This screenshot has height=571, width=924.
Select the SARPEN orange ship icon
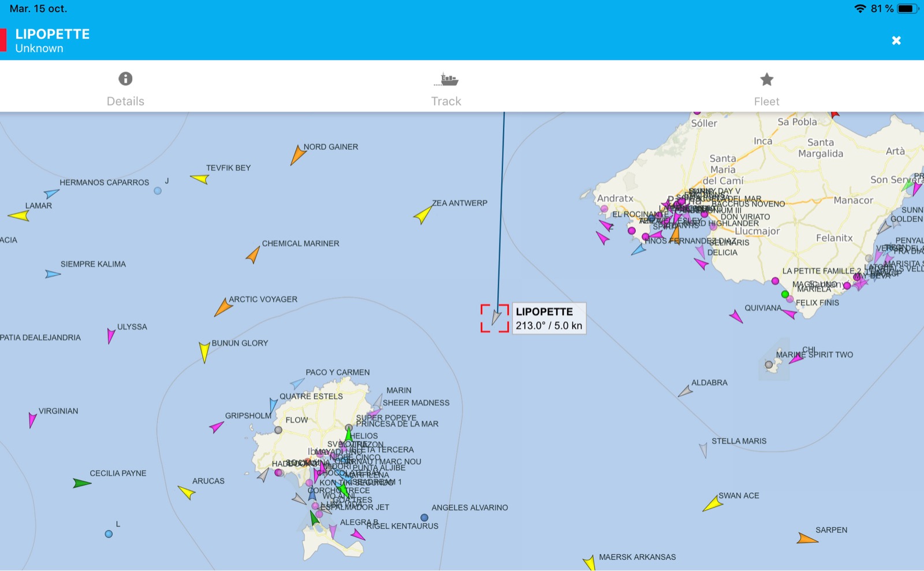pyautogui.click(x=806, y=539)
